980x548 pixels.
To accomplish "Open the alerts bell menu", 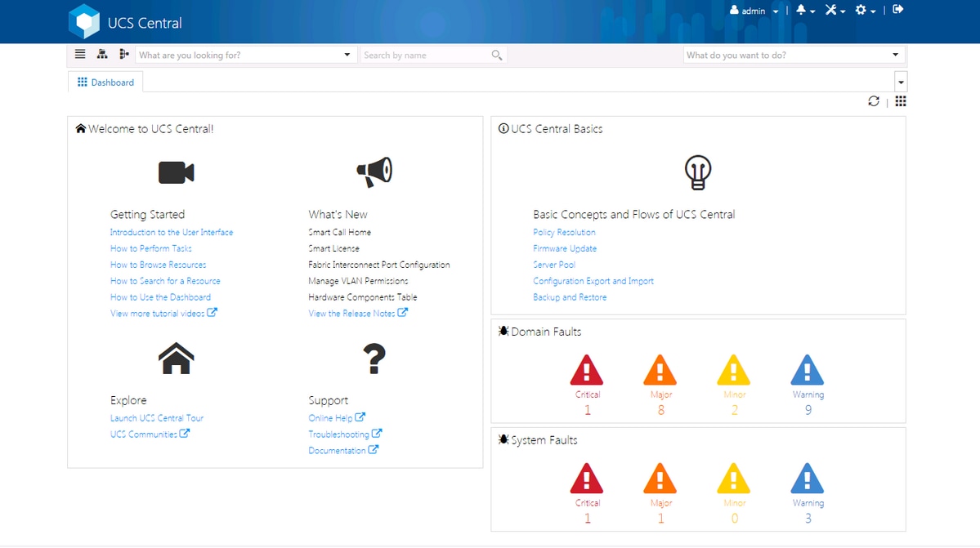I will [805, 10].
